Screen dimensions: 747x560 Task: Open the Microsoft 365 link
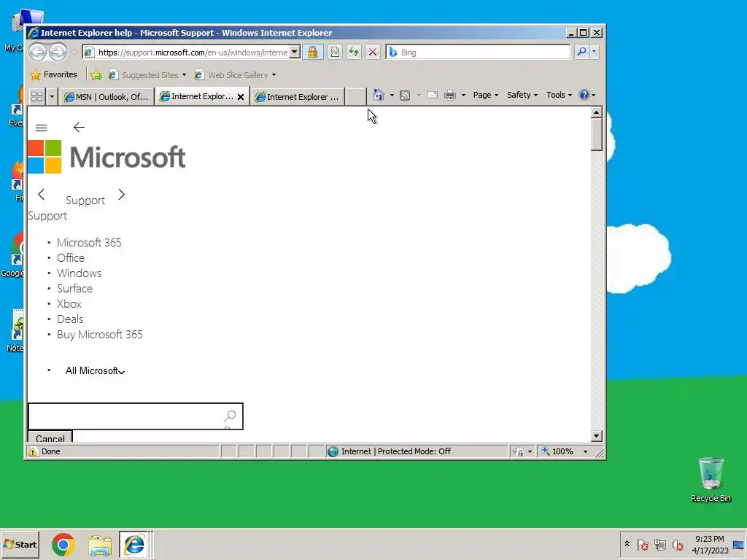tap(89, 242)
